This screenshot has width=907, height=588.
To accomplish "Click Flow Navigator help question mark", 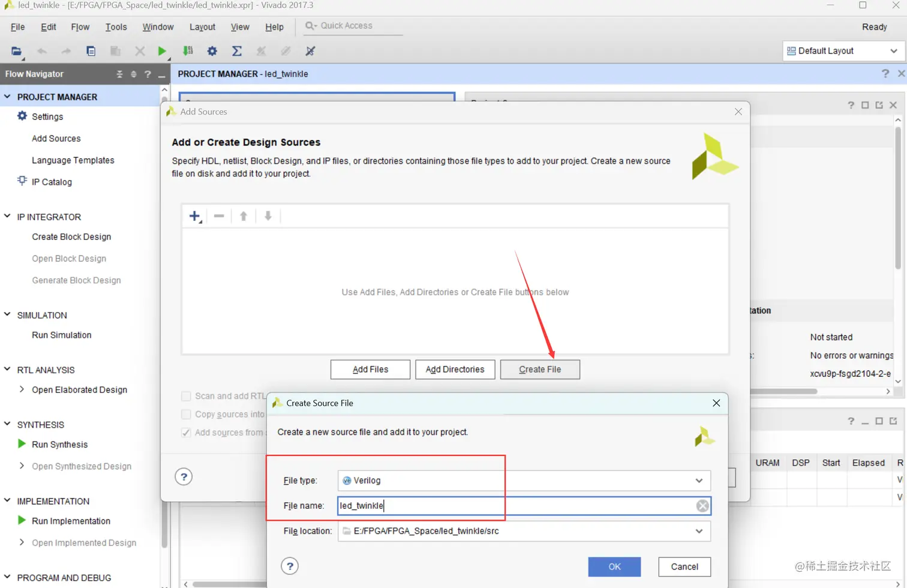I will coord(148,74).
